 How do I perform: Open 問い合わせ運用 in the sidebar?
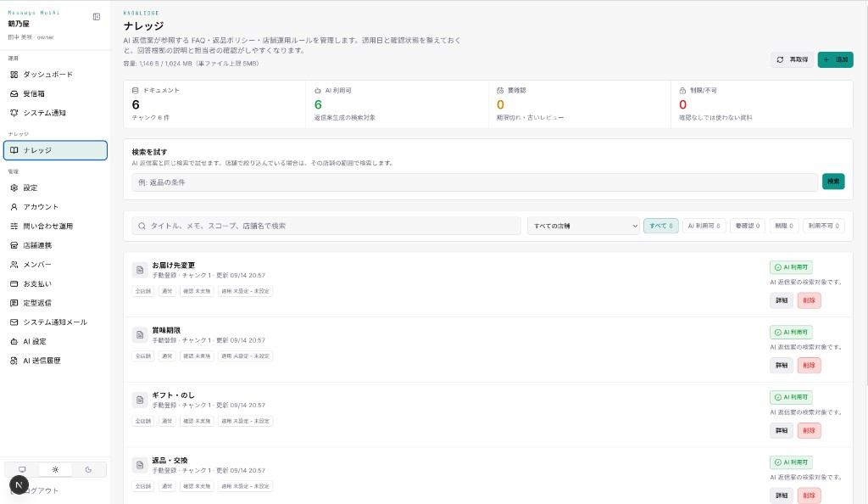pyautogui.click(x=55, y=226)
